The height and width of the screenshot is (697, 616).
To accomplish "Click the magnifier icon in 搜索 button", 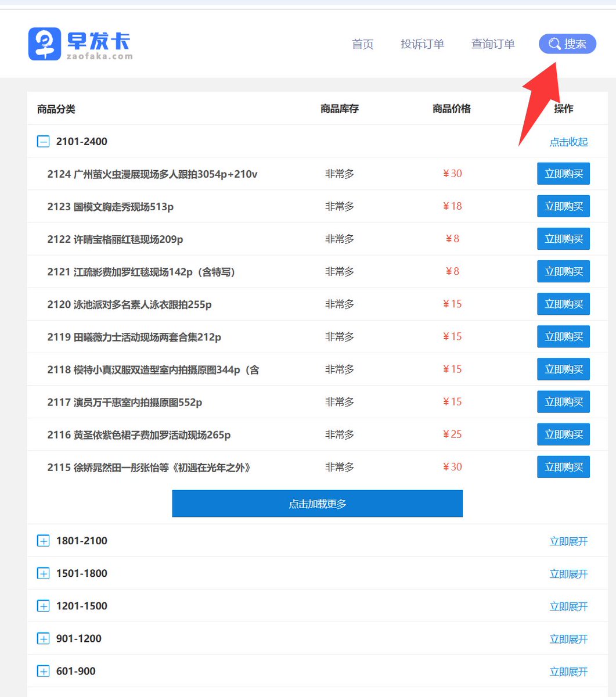I will pyautogui.click(x=554, y=44).
